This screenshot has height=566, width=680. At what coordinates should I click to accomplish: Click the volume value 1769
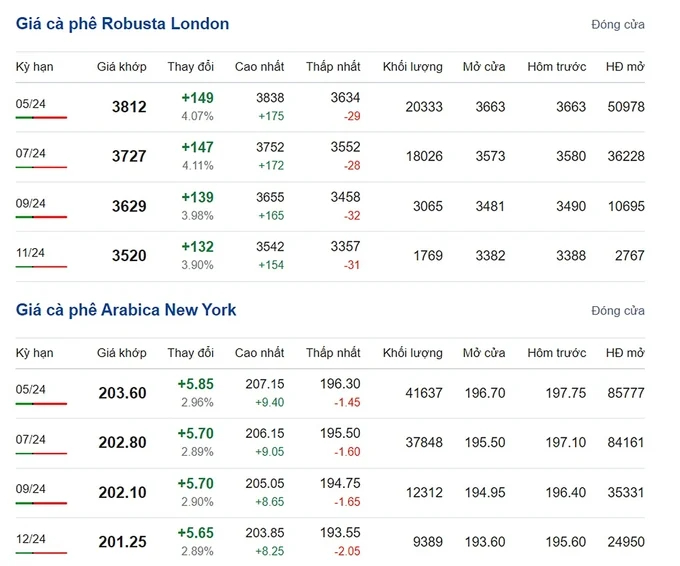428,255
